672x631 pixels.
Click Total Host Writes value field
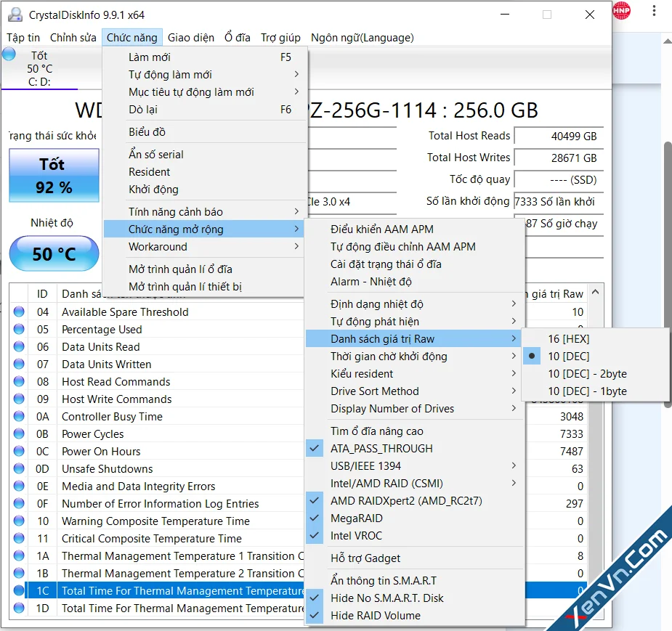(x=559, y=158)
